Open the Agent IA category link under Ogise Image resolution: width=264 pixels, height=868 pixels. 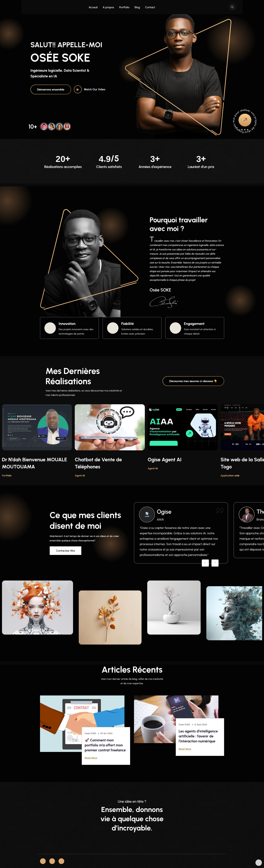[x=153, y=468]
